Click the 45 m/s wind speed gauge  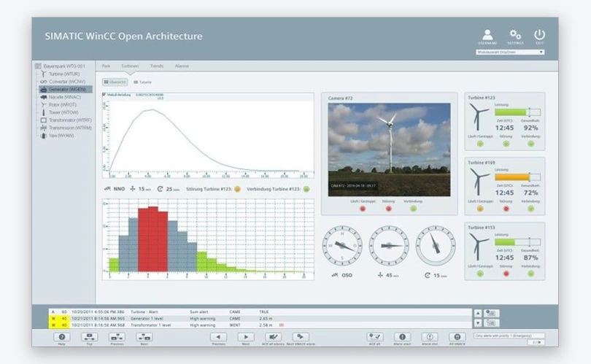coord(389,246)
